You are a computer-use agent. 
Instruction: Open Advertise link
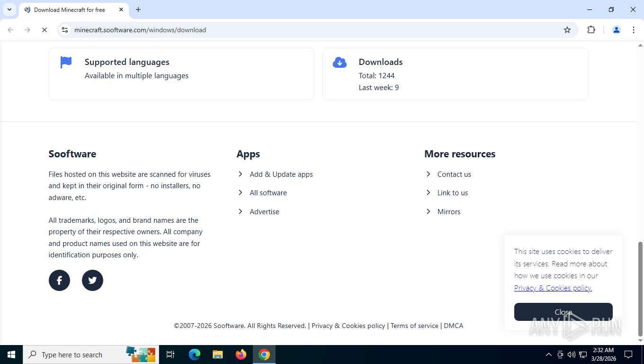point(264,212)
